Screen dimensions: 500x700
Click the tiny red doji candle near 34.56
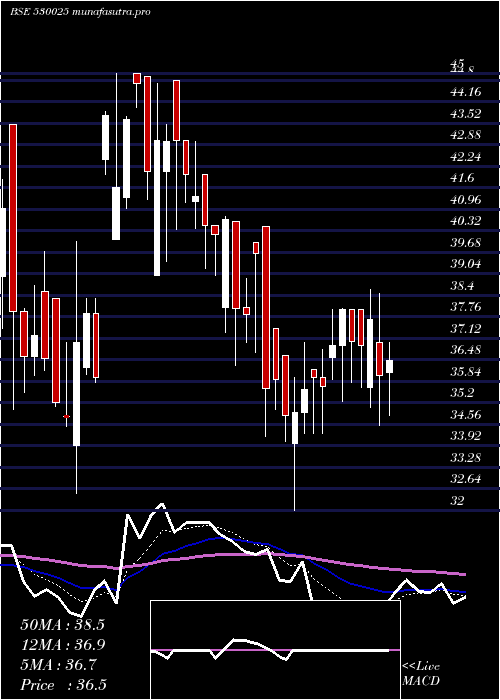click(67, 416)
